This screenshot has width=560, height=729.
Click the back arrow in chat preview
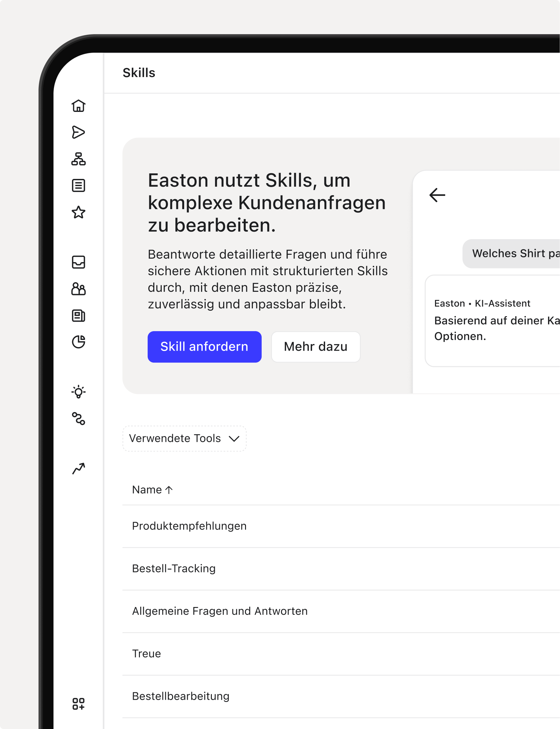pyautogui.click(x=437, y=195)
